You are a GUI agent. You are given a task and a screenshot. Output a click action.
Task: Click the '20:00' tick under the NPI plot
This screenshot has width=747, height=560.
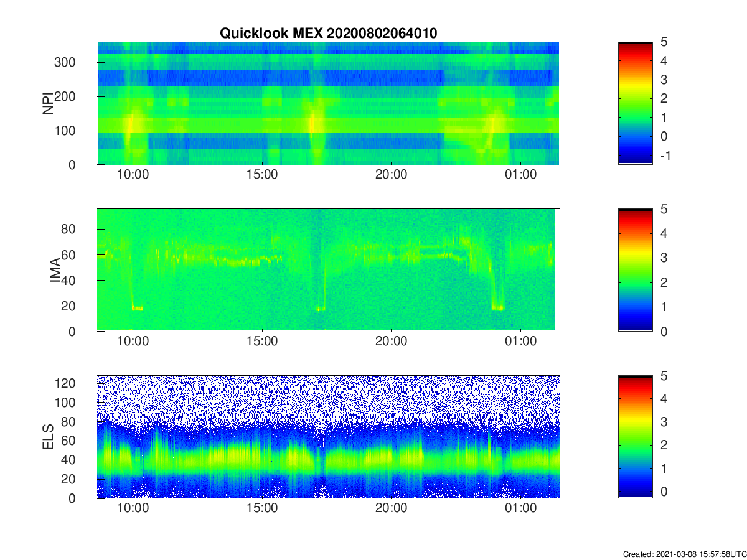pos(391,175)
